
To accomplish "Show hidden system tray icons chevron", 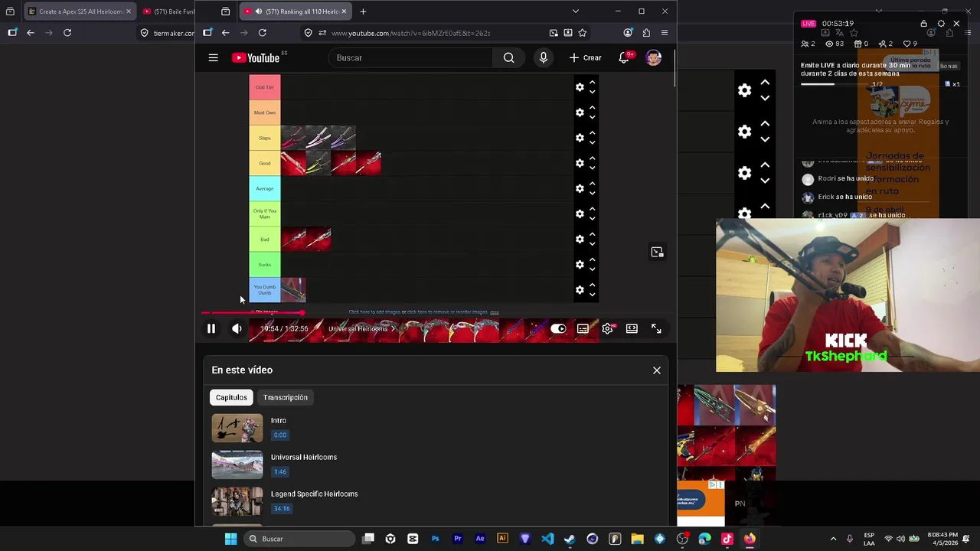I will pos(833,539).
